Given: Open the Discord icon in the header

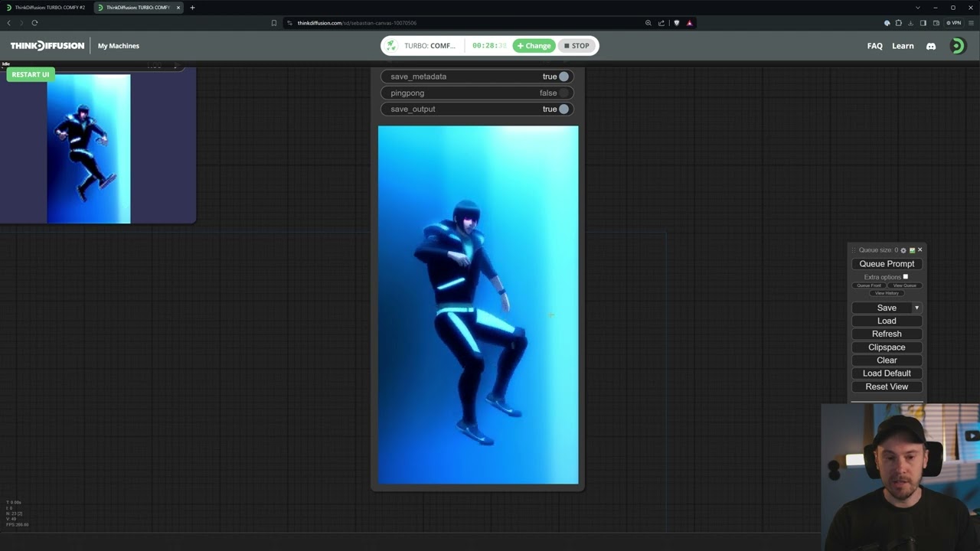Looking at the screenshot, I should [x=931, y=46].
